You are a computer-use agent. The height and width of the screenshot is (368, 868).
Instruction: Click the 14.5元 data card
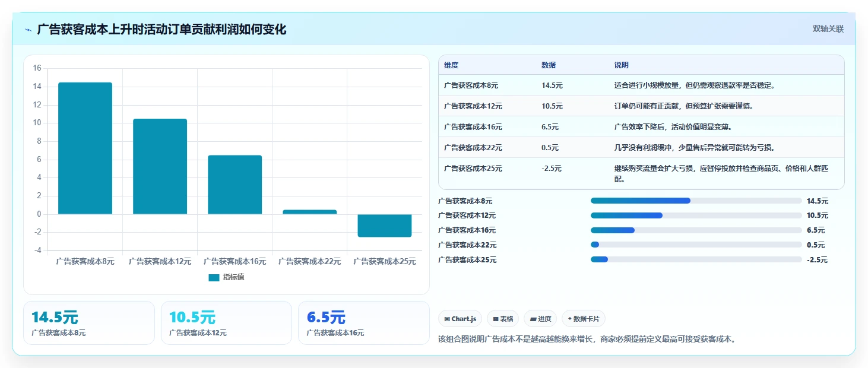pyautogui.click(x=89, y=322)
